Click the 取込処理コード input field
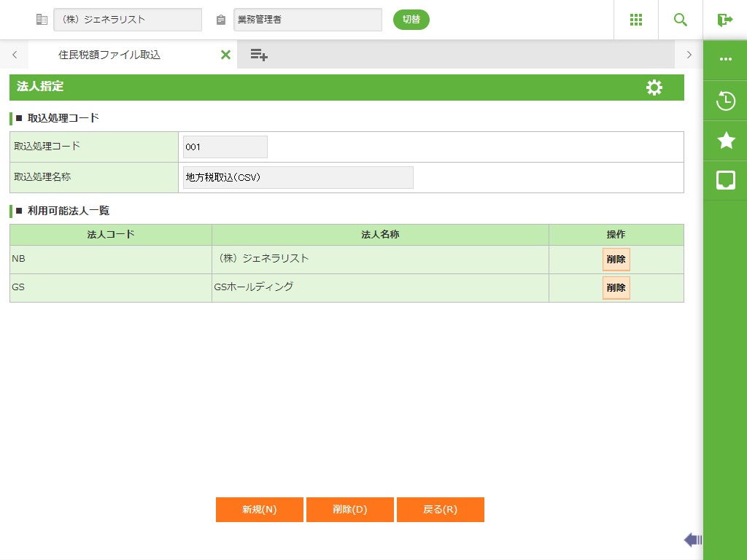The image size is (747, 560). [x=225, y=147]
